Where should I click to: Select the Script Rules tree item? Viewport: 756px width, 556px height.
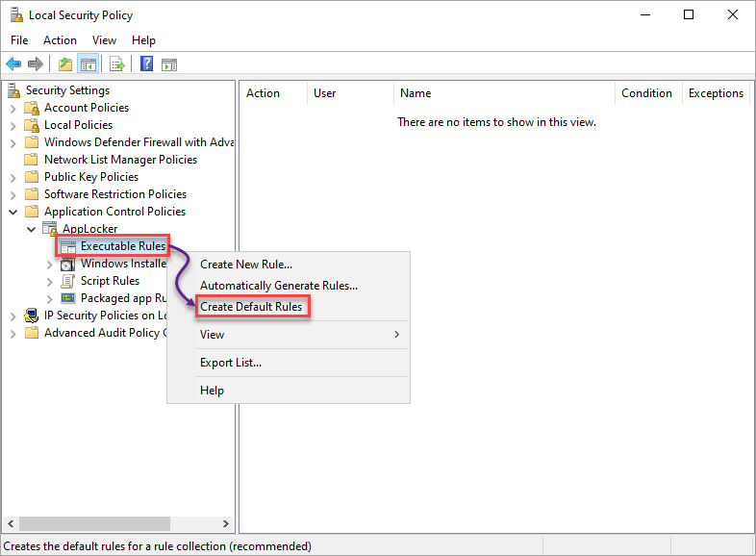point(110,281)
